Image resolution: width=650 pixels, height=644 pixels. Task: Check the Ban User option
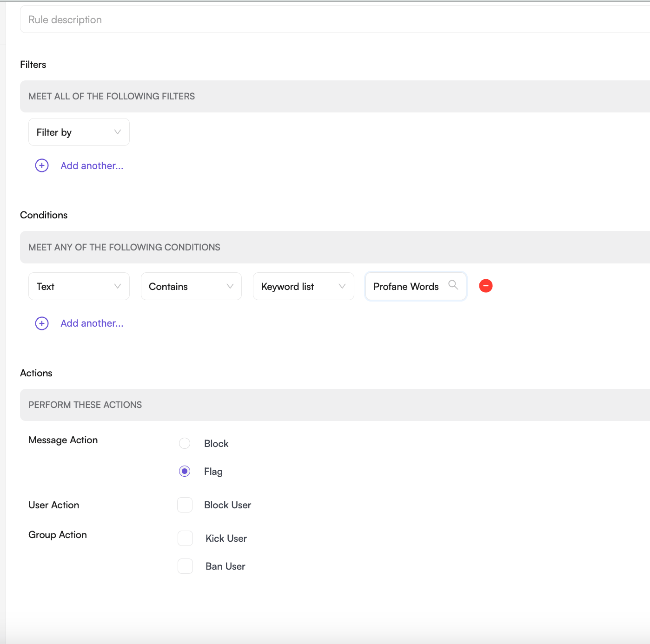pos(185,566)
